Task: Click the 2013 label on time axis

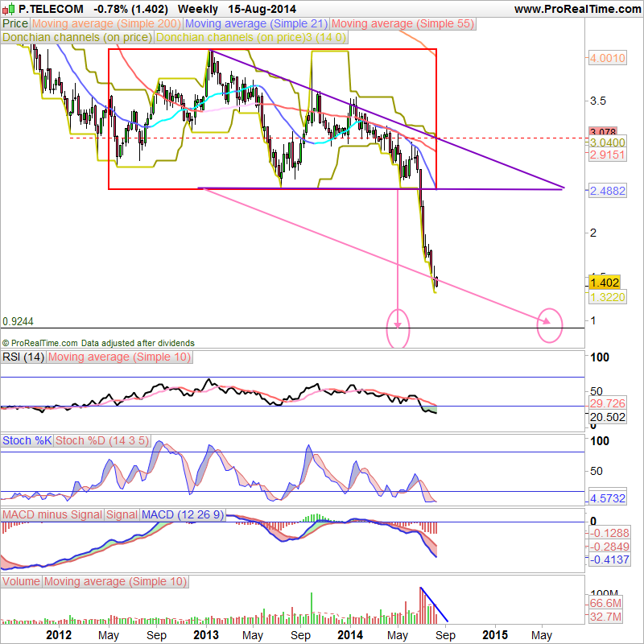Action: (x=206, y=635)
